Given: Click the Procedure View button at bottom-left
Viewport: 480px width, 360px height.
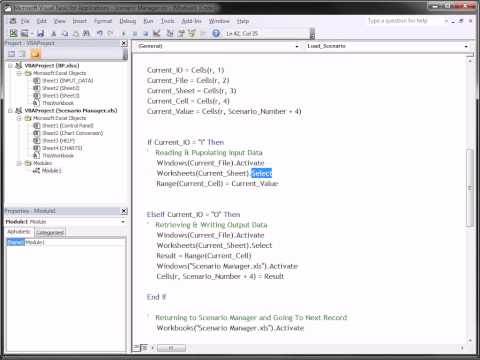Looking at the screenshot, I should (136, 348).
